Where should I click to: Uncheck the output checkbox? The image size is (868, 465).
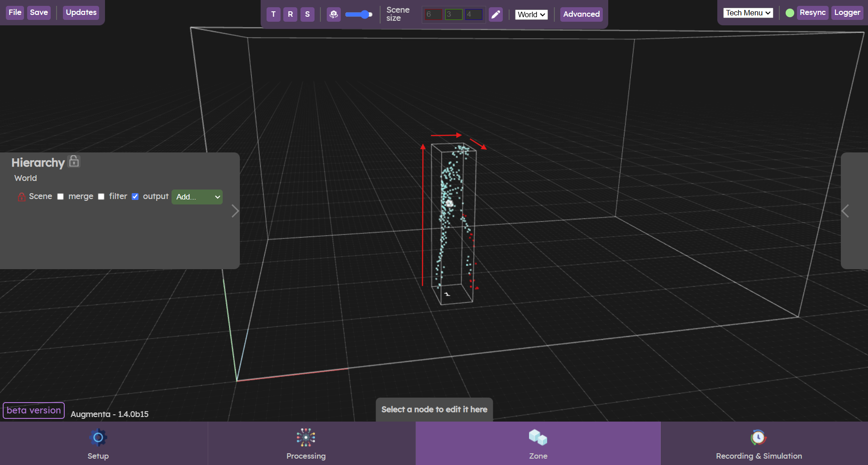pyautogui.click(x=135, y=197)
